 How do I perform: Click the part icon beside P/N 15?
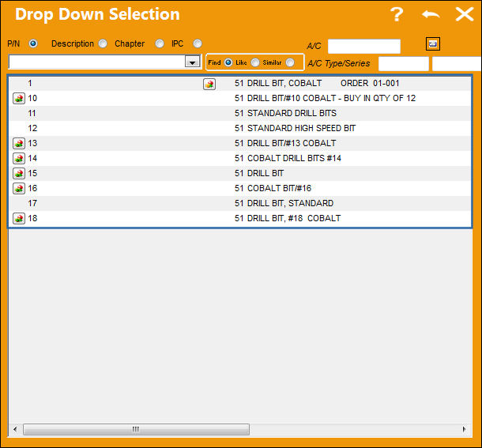click(x=19, y=173)
